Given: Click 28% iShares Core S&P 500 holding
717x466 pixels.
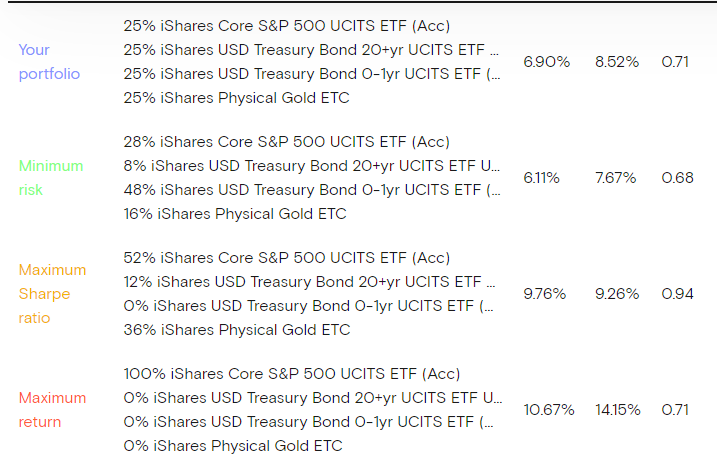Looking at the screenshot, I should point(287,142).
